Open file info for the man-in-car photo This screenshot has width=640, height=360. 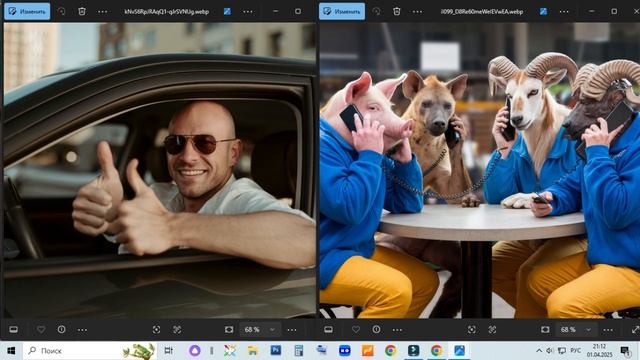click(x=62, y=329)
